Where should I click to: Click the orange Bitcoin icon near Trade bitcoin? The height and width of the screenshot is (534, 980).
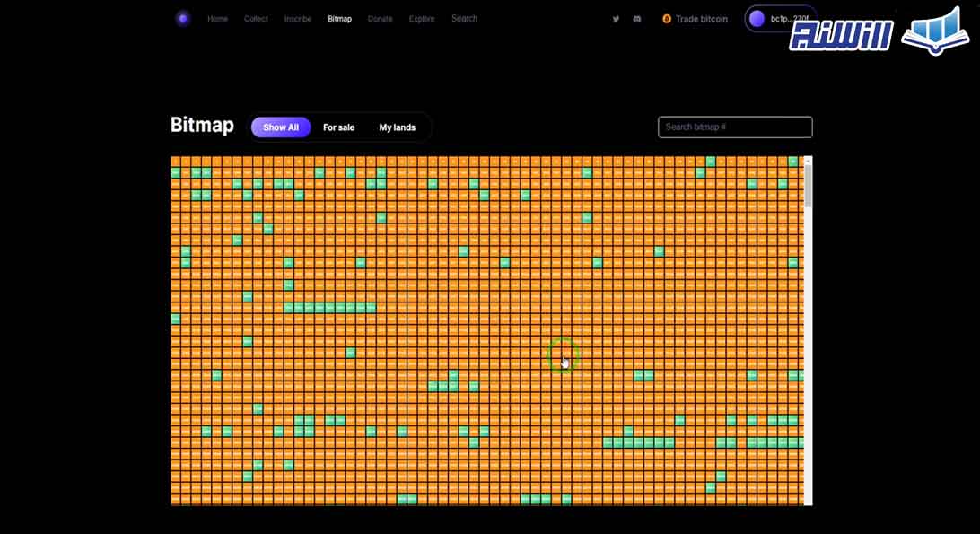[x=666, y=18]
